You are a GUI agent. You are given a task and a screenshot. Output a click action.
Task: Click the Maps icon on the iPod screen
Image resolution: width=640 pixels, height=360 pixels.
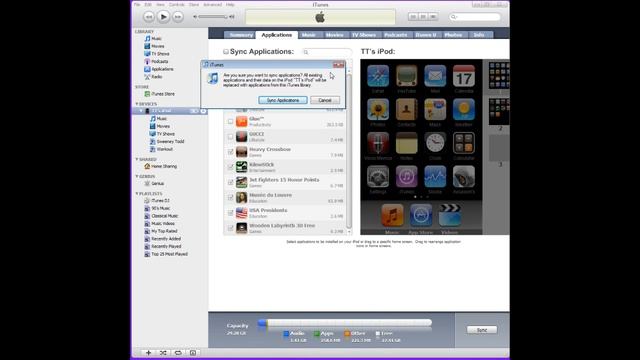[x=435, y=109]
